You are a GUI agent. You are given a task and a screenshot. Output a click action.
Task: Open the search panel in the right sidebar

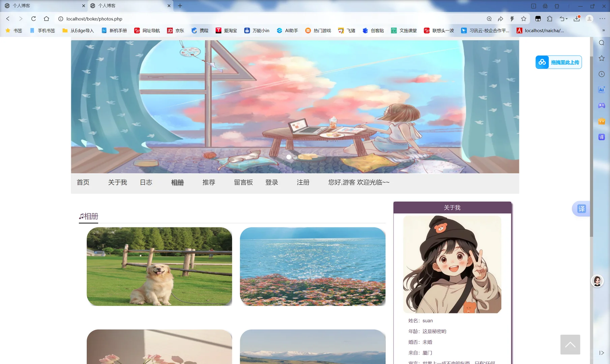click(602, 42)
